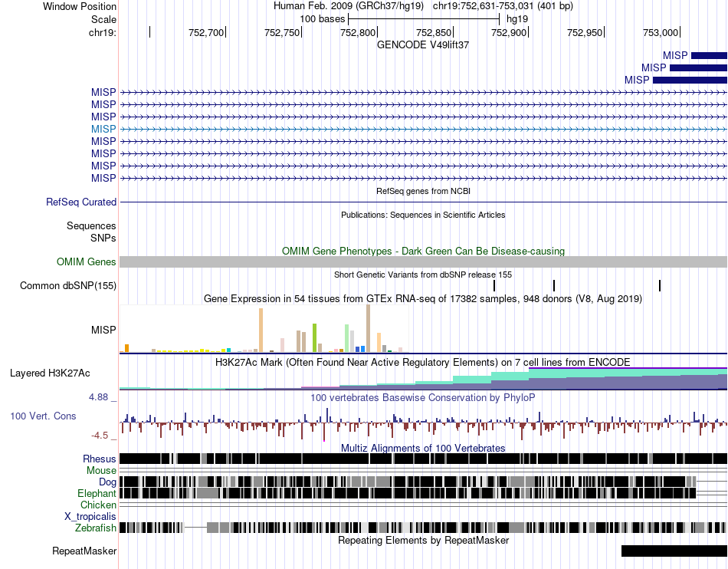Open 100 vertebrates Basewise Conservation by PhyloP title

423,397
